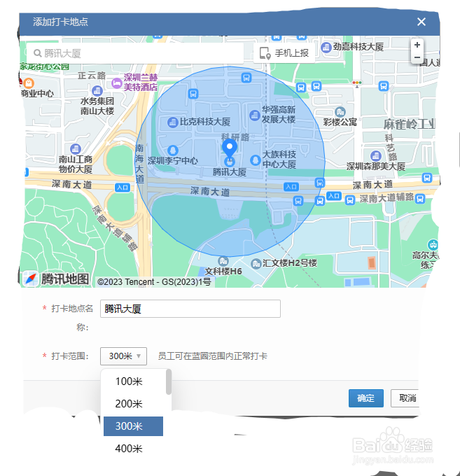Click the 确定 confirm button
This screenshot has height=476, width=460.
pyautogui.click(x=366, y=398)
